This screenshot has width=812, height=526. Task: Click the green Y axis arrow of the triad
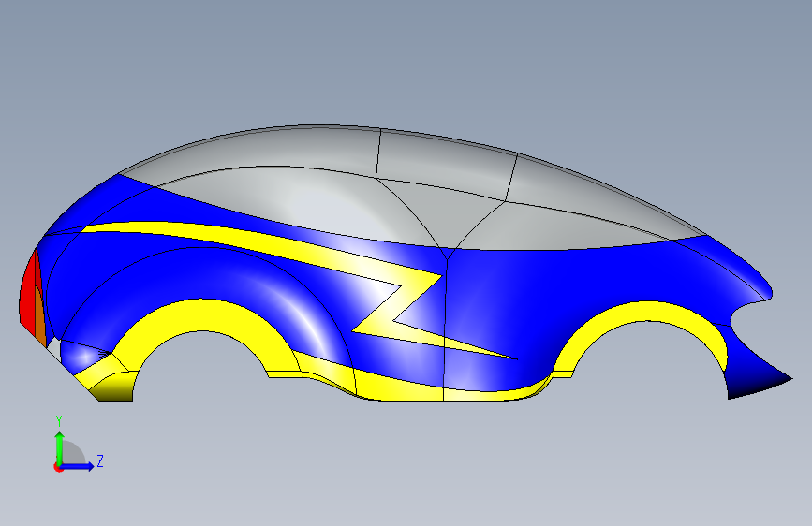pos(60,447)
